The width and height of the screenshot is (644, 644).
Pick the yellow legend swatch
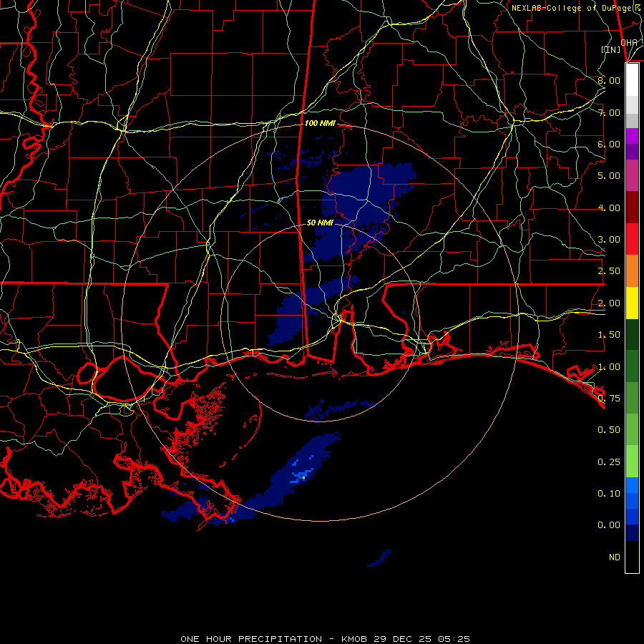(632, 303)
